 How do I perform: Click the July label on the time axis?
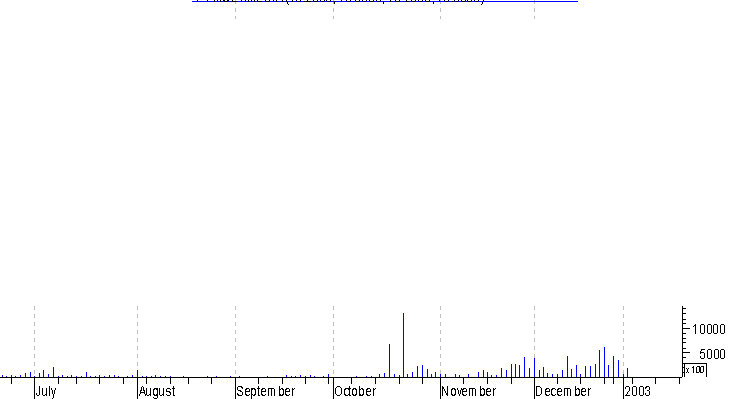tap(46, 392)
